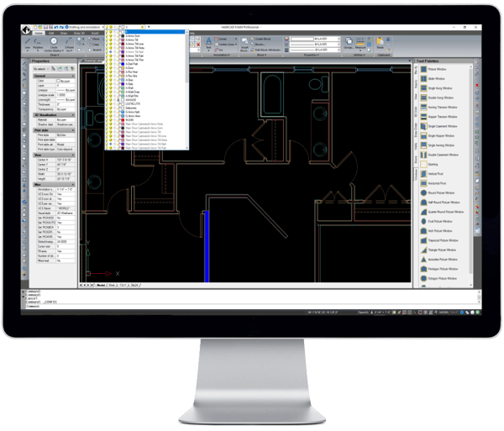Screen dimensions: 504x431
Task: Choose the Opening palette tool
Action: pos(429,164)
